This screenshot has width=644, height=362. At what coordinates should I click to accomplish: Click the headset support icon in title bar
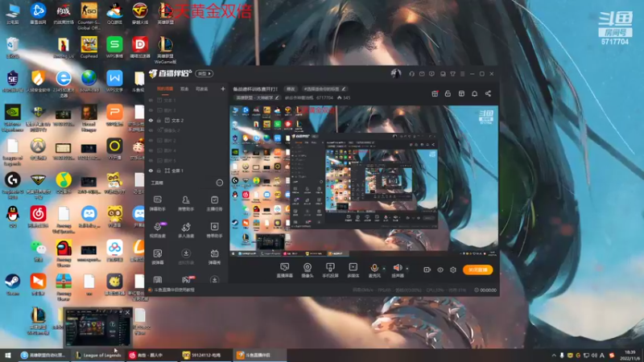(x=411, y=74)
